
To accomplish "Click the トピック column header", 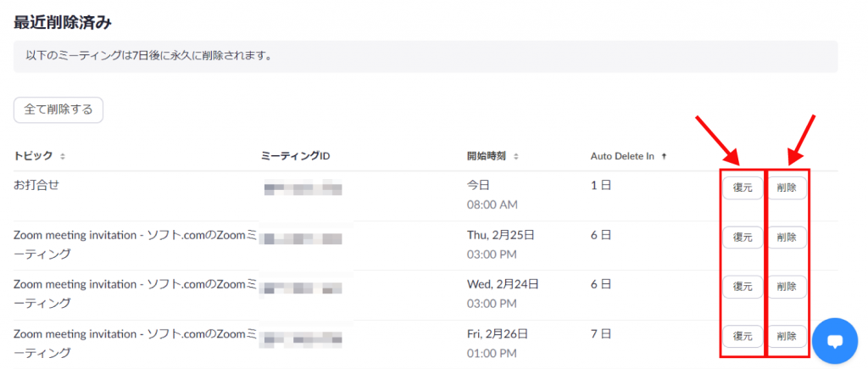I will click(33, 156).
